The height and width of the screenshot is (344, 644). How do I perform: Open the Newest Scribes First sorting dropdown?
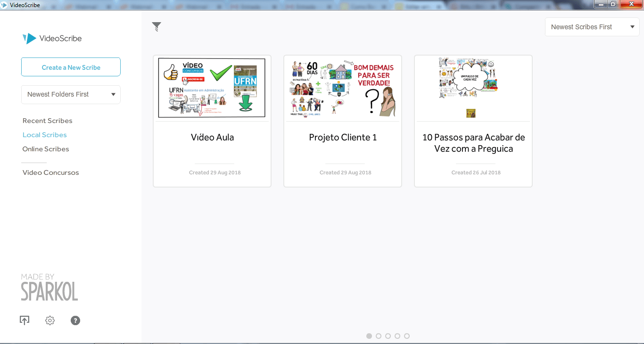pyautogui.click(x=592, y=27)
